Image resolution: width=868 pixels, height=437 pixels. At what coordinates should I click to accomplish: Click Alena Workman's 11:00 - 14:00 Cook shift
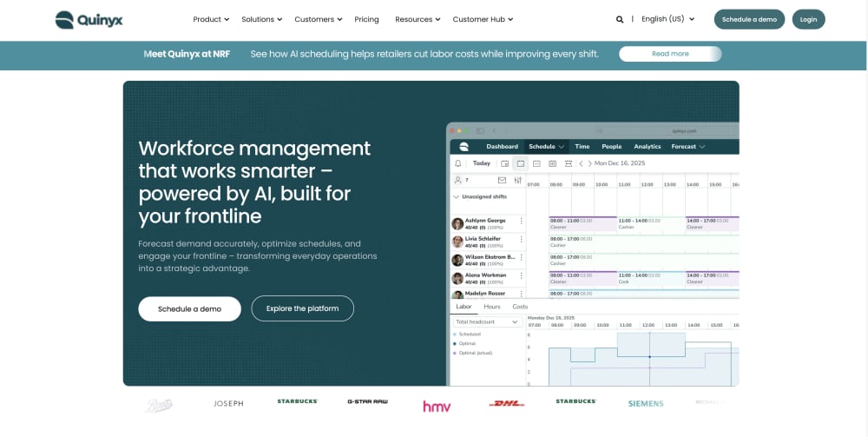click(x=650, y=279)
